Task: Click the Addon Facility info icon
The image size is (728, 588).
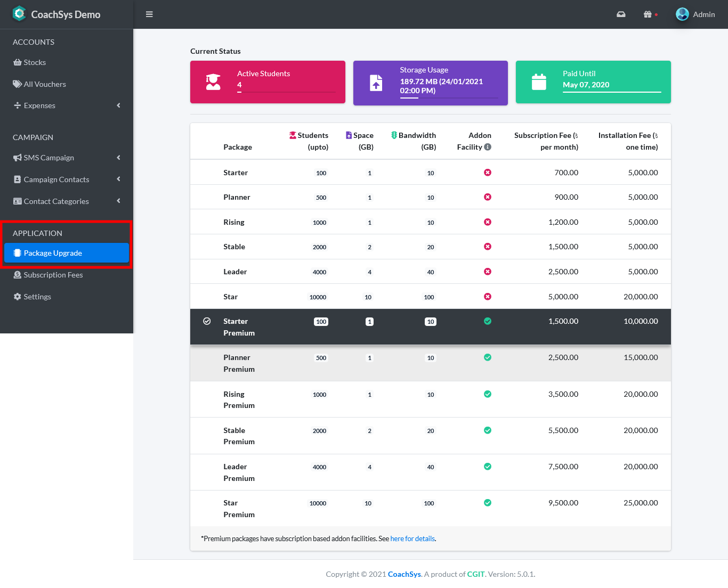Action: coord(488,147)
